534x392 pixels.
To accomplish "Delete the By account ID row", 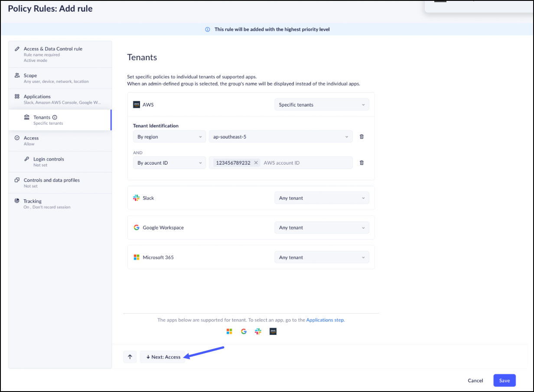I will (x=361, y=163).
